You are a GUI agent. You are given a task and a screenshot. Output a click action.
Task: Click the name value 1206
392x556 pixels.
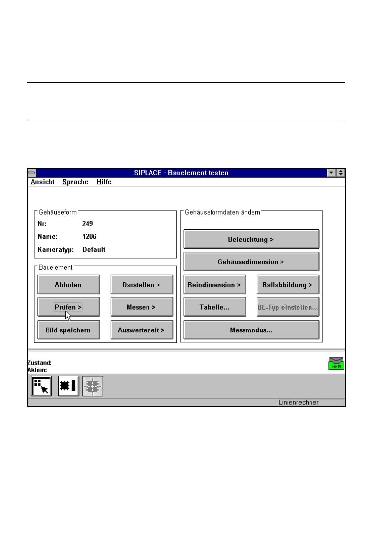click(x=90, y=236)
